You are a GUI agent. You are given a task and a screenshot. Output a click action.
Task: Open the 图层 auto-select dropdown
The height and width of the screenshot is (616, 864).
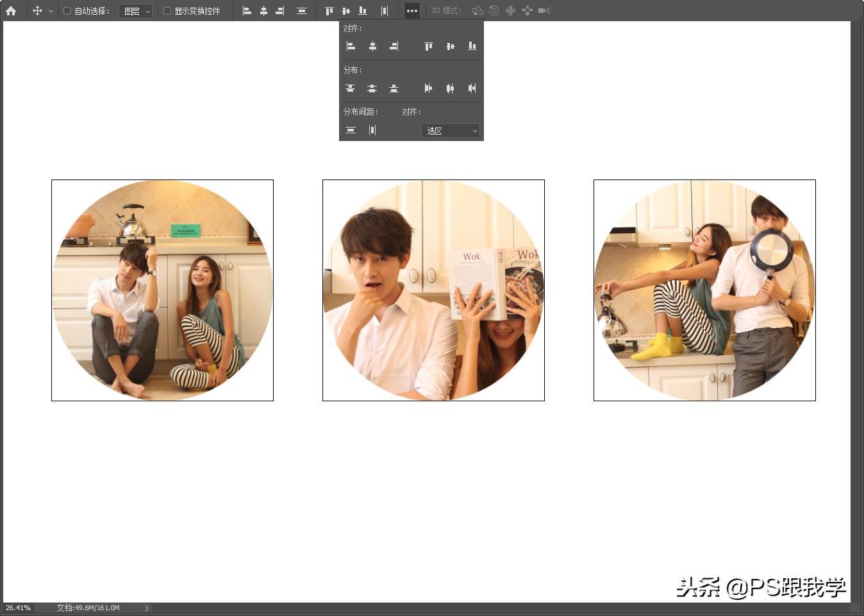click(136, 11)
